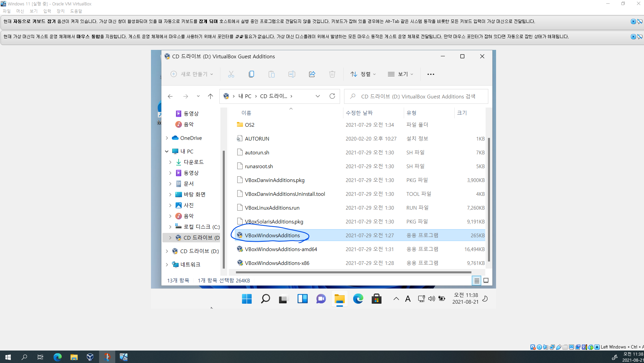This screenshot has width=644, height=363.
Task: Click the Rename icon in Explorer toolbar
Action: pyautogui.click(x=292, y=74)
